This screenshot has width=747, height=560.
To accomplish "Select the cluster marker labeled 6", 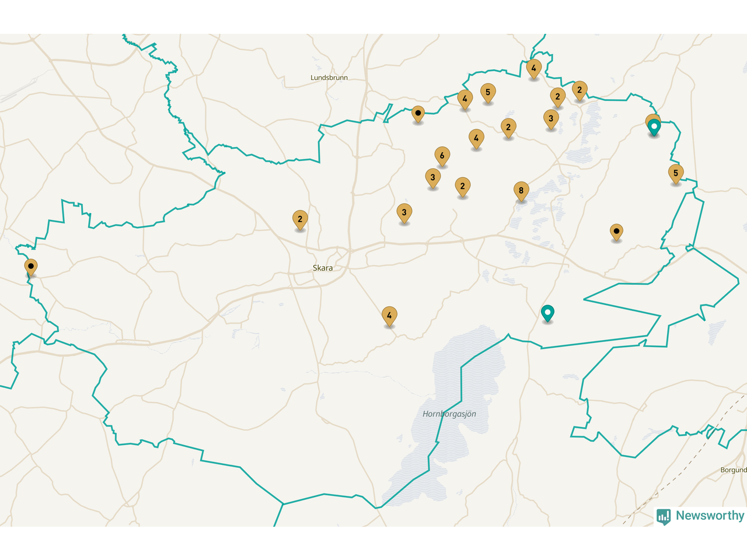I will (x=442, y=156).
